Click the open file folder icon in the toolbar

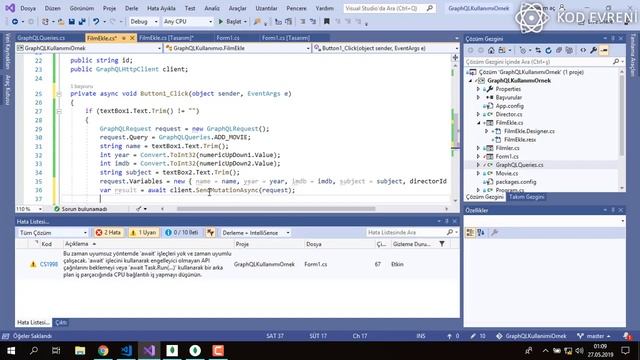61,22
